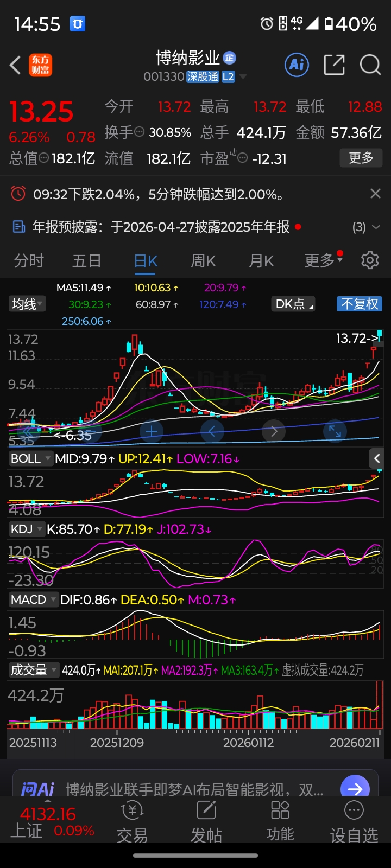Open the 东方财富 logo icon

(x=41, y=65)
